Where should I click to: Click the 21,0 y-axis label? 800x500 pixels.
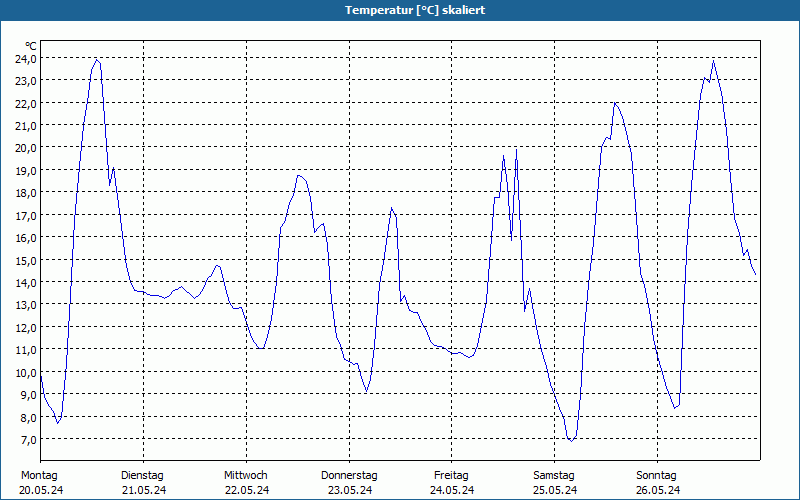26,126
